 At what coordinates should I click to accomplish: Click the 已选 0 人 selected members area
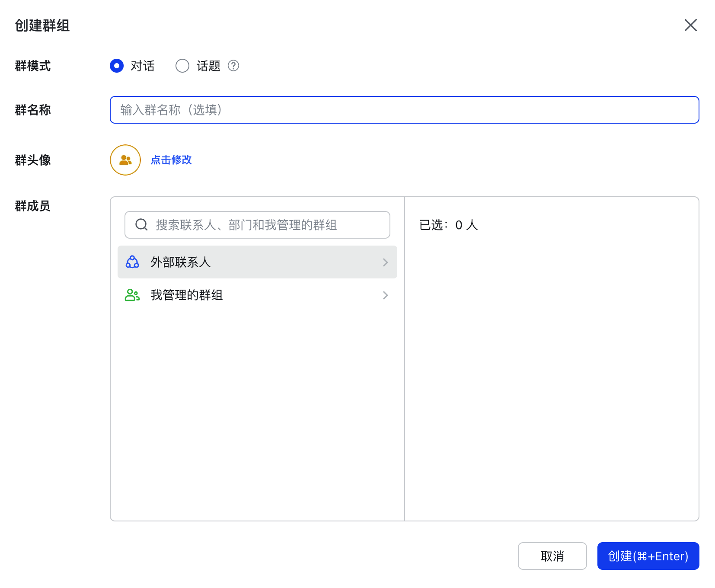[448, 225]
